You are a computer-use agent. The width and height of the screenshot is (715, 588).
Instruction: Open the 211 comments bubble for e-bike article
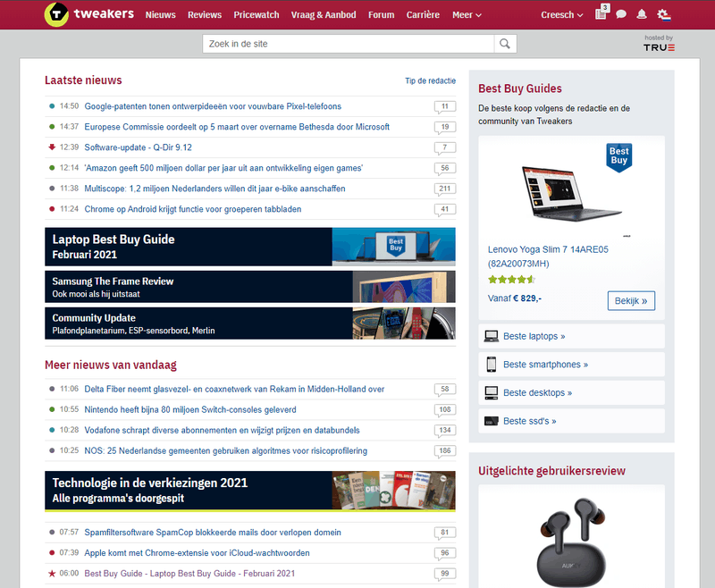[445, 189]
